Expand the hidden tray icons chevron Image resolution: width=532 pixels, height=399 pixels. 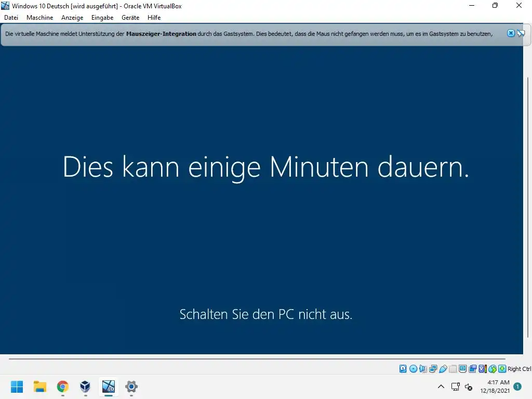click(441, 387)
